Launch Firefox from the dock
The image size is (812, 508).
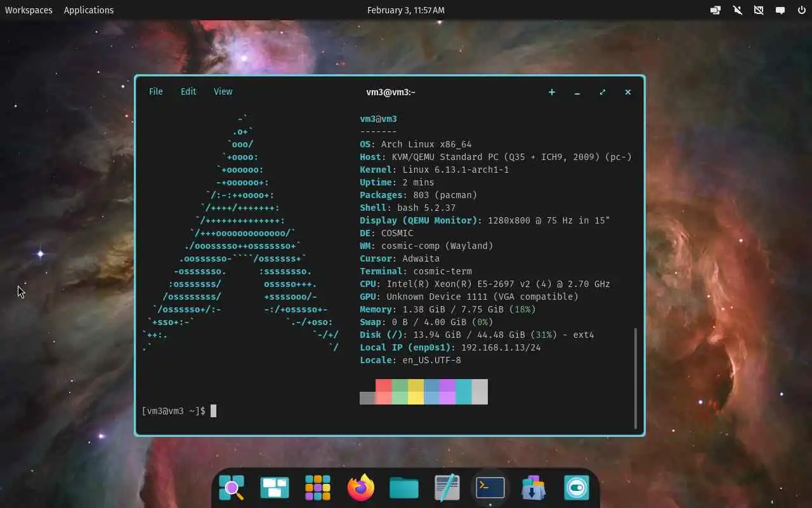361,488
